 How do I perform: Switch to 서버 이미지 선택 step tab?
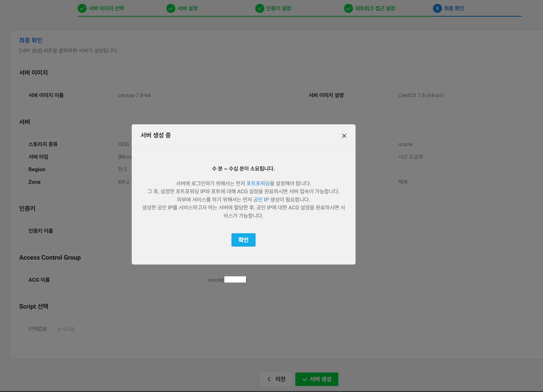point(106,8)
